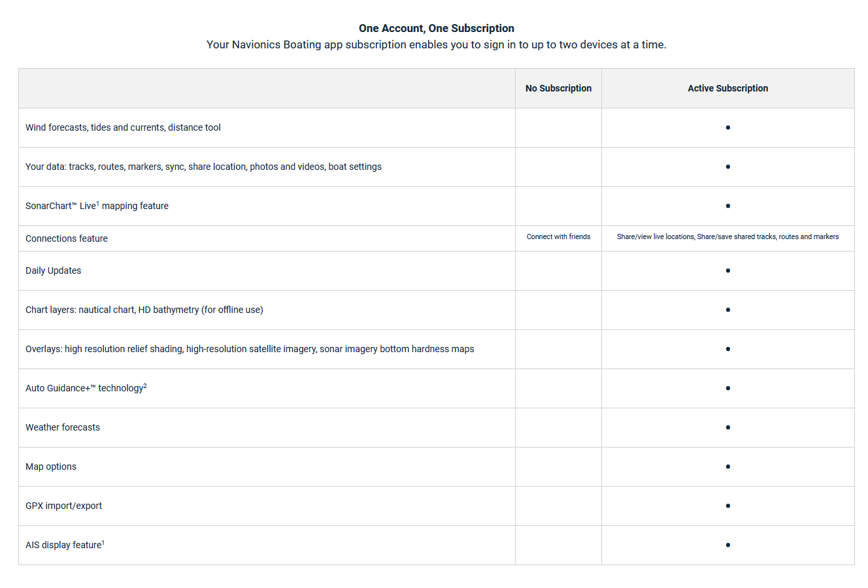Click the sign in to two devices subtitle
The image size is (868, 588).
[436, 44]
